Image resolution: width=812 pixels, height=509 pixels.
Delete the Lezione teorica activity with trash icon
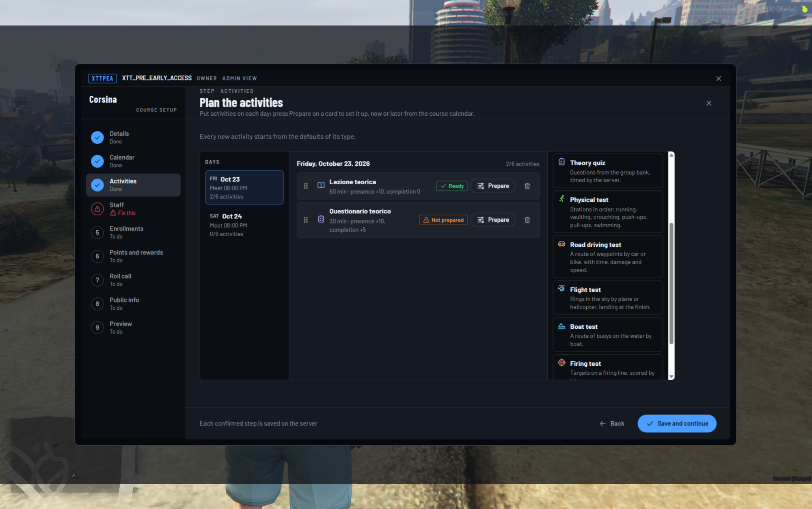tap(527, 186)
